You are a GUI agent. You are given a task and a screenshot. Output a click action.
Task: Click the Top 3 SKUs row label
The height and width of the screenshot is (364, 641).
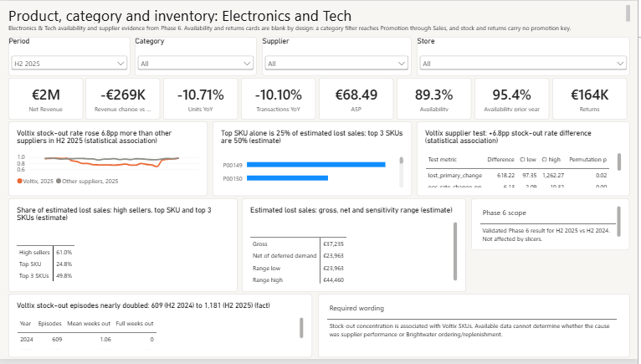(34, 275)
